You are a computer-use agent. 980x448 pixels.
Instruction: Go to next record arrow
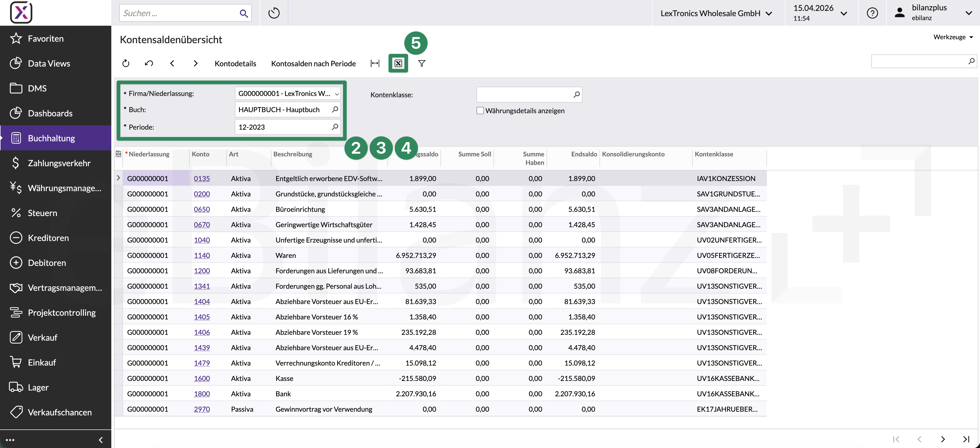196,63
